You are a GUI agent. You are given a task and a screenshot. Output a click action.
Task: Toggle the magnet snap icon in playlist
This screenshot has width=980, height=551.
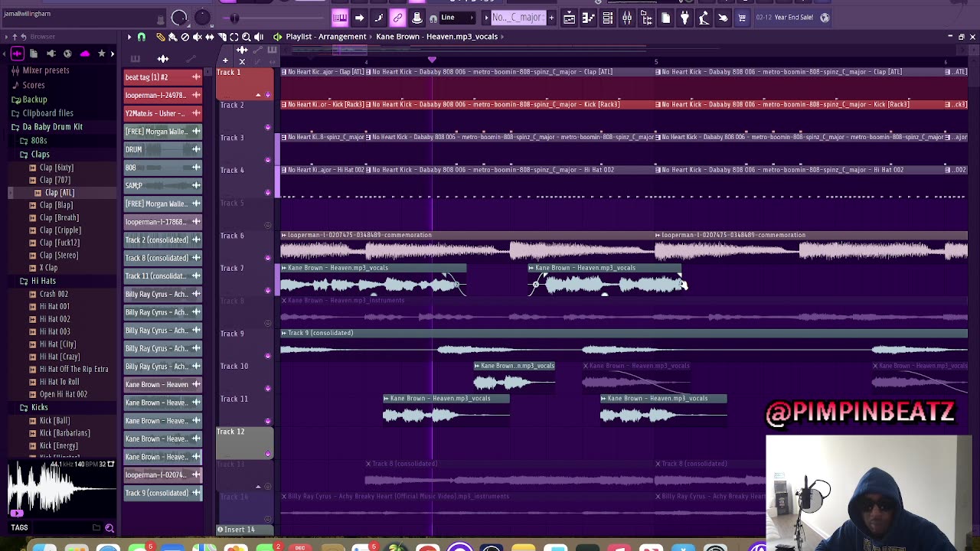click(x=142, y=37)
